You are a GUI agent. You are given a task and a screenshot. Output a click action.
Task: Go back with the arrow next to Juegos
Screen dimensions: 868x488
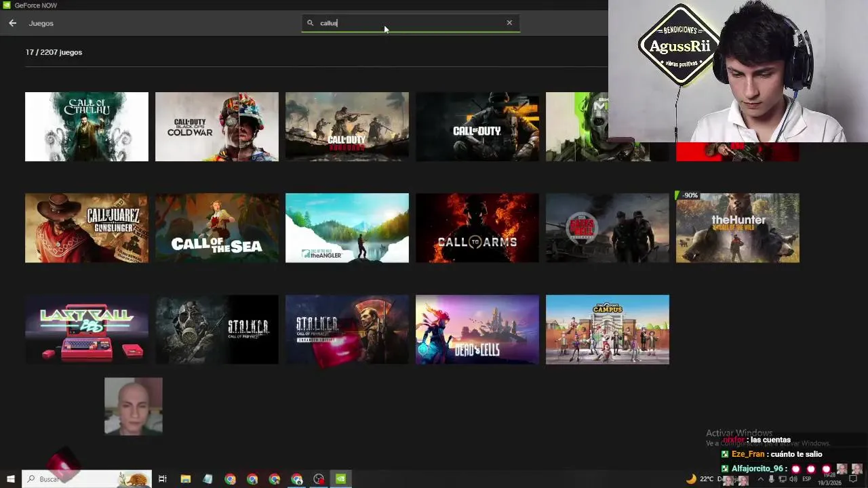point(12,23)
